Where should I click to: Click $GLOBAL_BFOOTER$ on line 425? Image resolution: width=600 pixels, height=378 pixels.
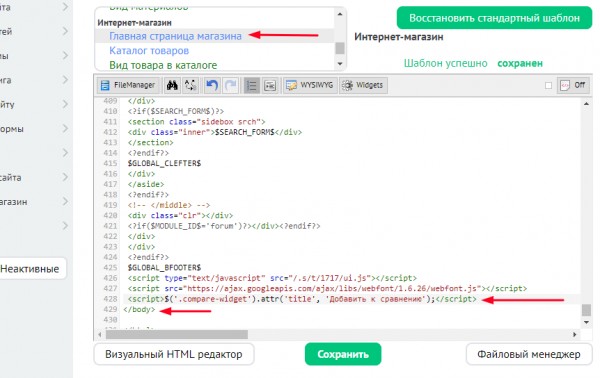(165, 267)
